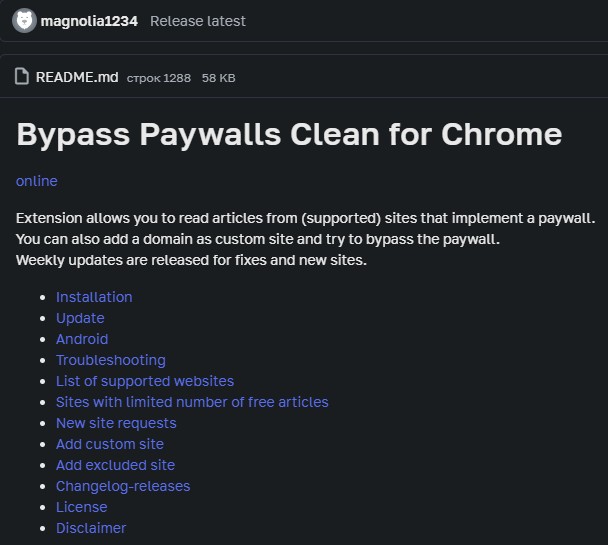Click the magnolia1234 user avatar

[x=24, y=21]
